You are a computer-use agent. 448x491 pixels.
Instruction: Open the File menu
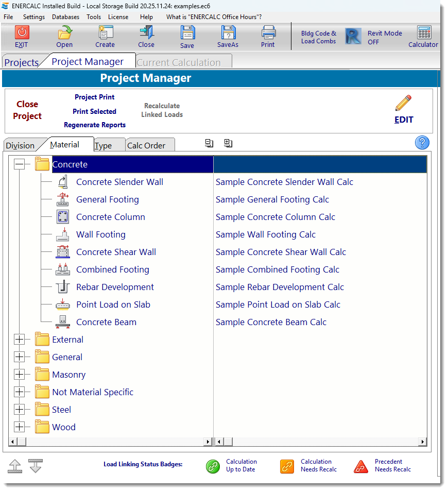coord(8,17)
